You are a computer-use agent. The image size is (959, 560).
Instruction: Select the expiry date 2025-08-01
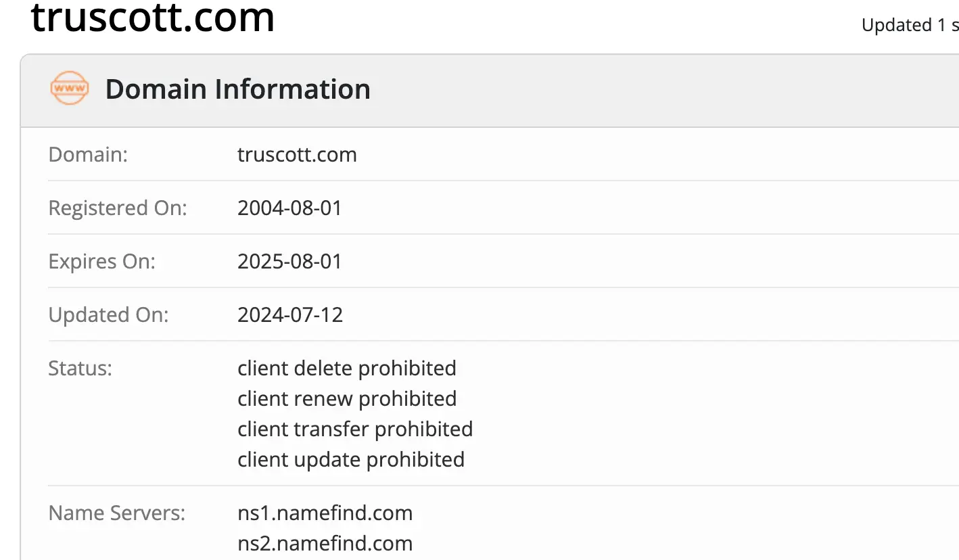(x=289, y=261)
